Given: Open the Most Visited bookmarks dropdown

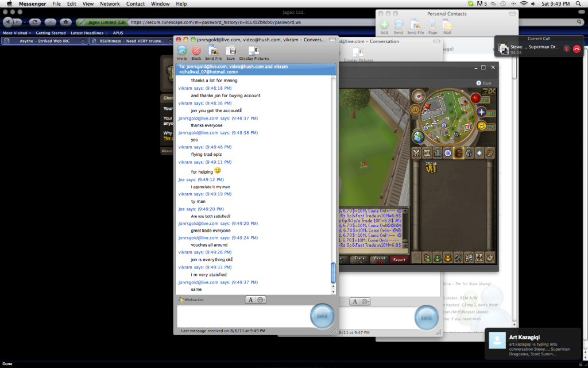Looking at the screenshot, I should tap(17, 33).
